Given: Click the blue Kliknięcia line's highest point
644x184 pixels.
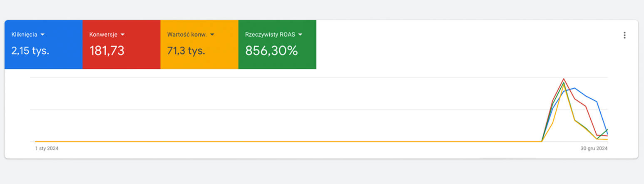Looking at the screenshot, I should point(574,88).
